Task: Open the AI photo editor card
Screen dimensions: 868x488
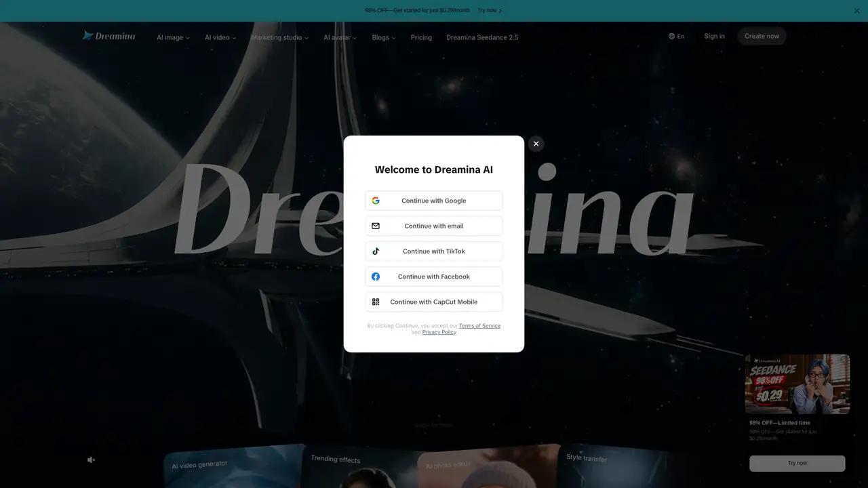Action: point(488,468)
